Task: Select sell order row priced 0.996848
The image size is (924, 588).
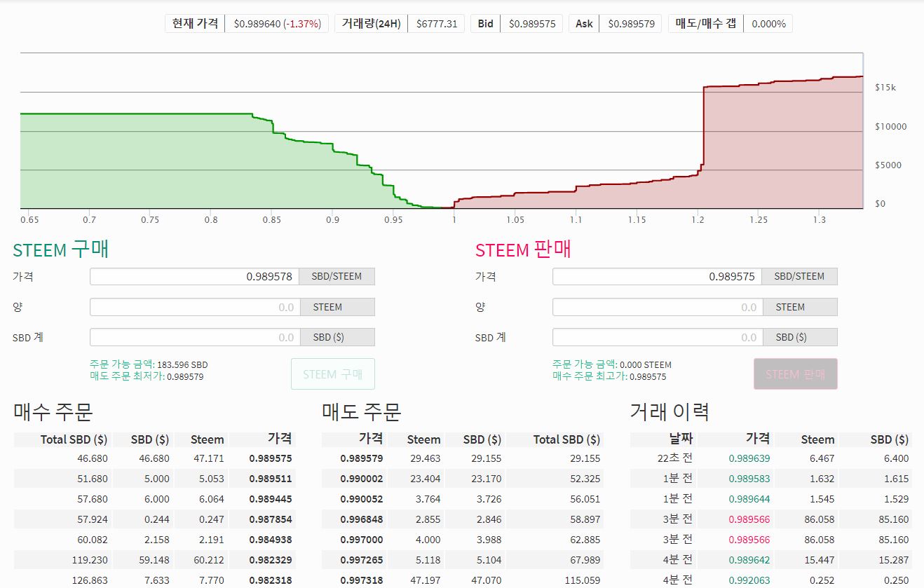Action: pos(463,519)
